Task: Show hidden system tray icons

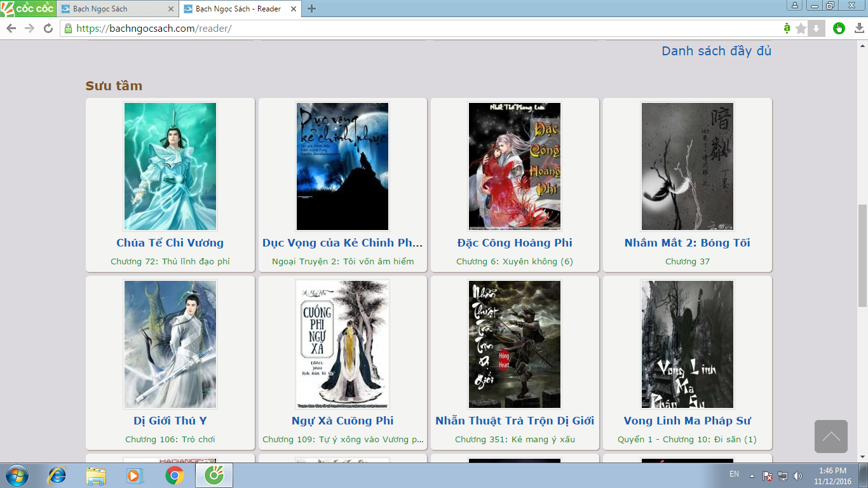Action: coord(752,475)
